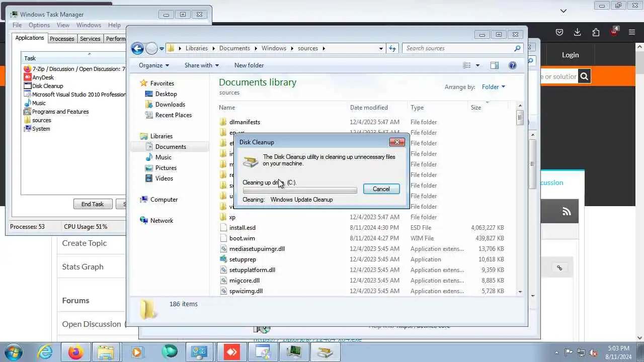Click New folder in Explorer toolbar
Image resolution: width=644 pixels, height=362 pixels.
coord(249,65)
